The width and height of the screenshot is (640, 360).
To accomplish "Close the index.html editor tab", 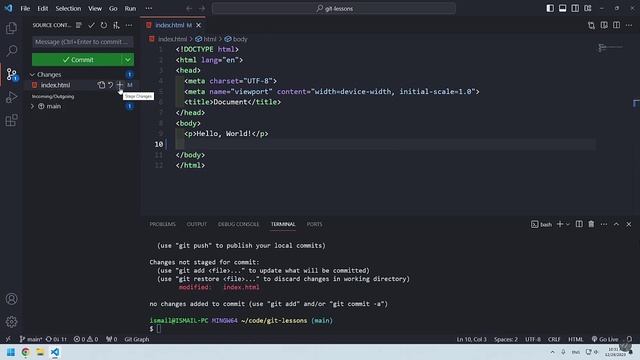I will 198,25.
